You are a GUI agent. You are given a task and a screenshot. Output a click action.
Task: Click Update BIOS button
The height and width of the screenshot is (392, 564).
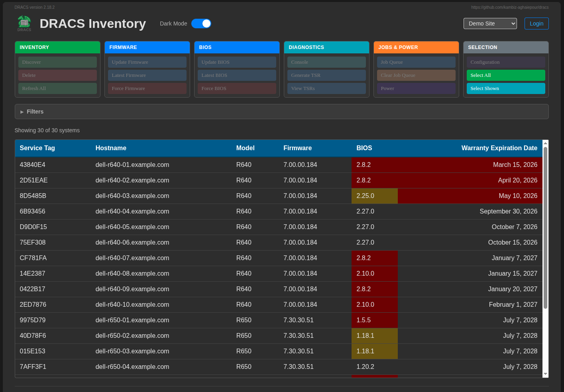(x=237, y=62)
